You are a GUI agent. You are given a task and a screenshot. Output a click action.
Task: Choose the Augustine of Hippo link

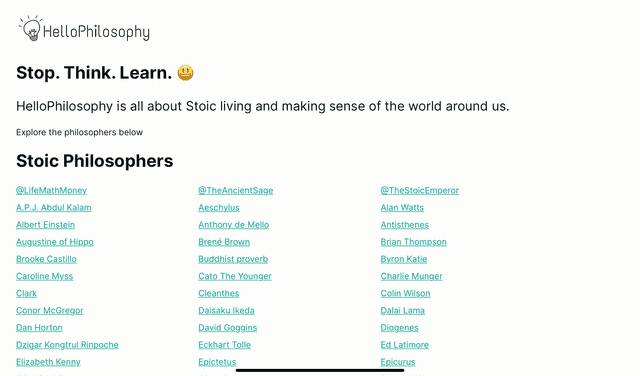[55, 242]
